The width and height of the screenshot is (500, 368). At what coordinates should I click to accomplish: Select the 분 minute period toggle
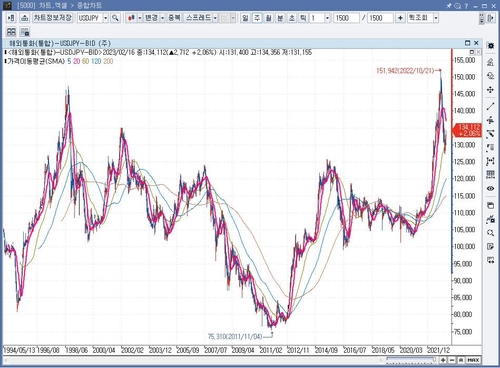tap(280, 18)
